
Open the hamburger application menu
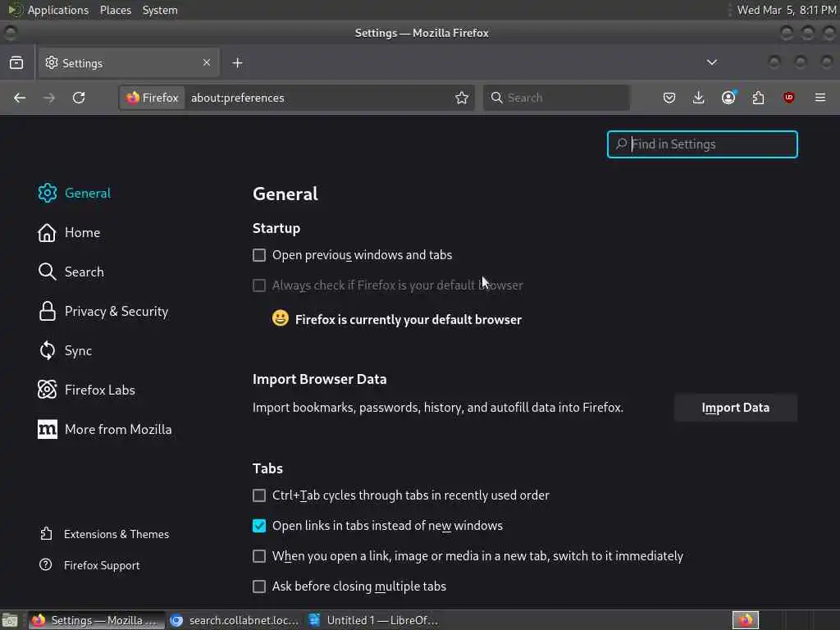tap(819, 98)
